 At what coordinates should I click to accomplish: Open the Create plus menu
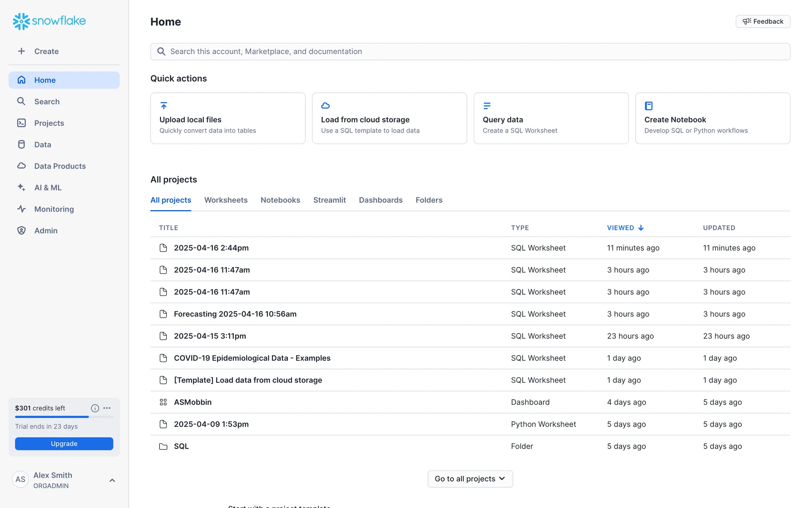tap(22, 51)
